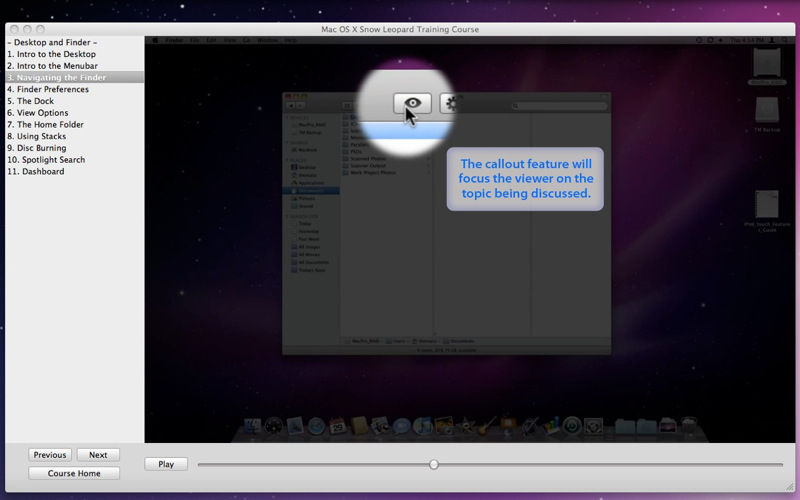Advance with the Next button

pos(98,455)
